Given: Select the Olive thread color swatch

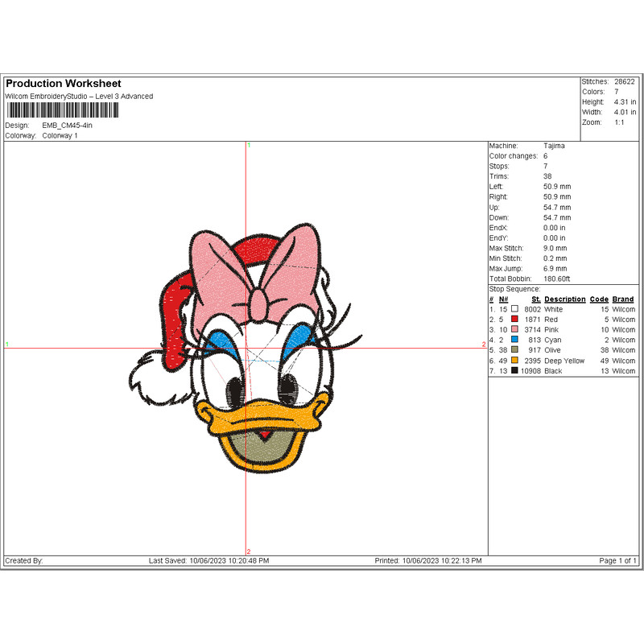Looking at the screenshot, I should coord(514,350).
